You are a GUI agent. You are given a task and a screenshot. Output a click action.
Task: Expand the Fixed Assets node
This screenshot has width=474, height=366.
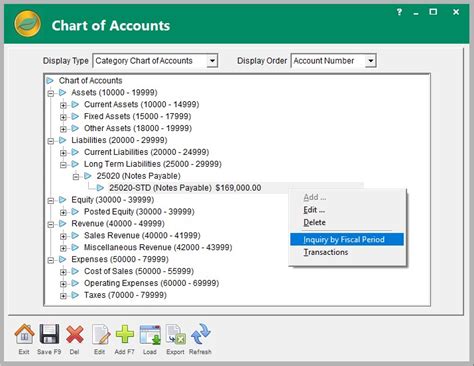(63, 117)
